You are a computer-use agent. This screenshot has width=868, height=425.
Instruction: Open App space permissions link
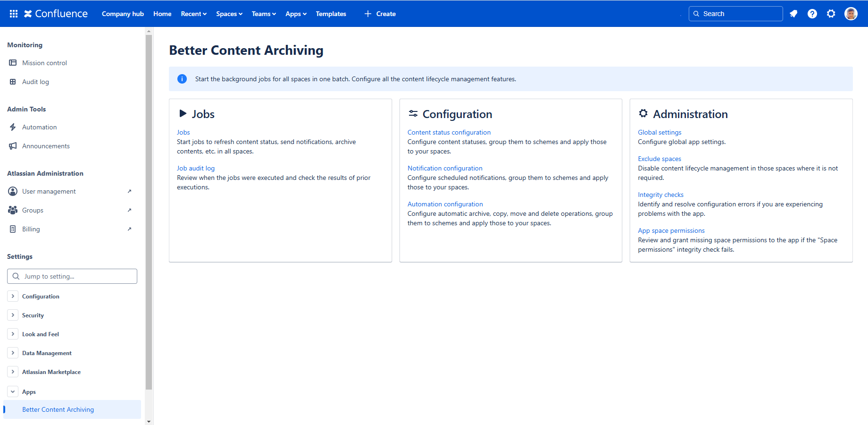pos(671,230)
